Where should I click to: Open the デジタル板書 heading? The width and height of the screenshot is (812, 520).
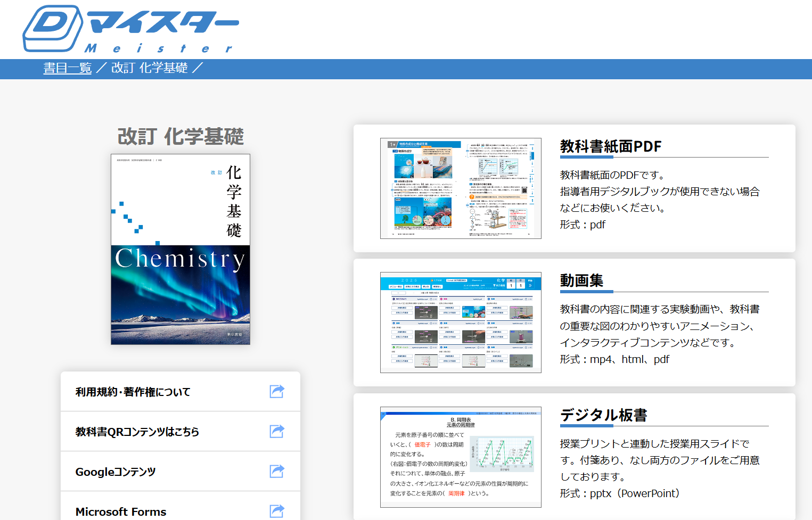(603, 415)
